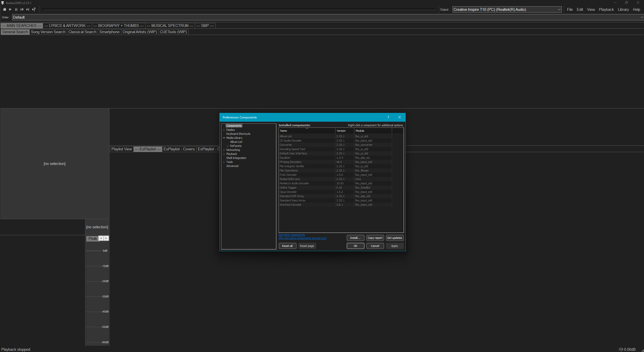Collapse the Media Library tree node

224,138
